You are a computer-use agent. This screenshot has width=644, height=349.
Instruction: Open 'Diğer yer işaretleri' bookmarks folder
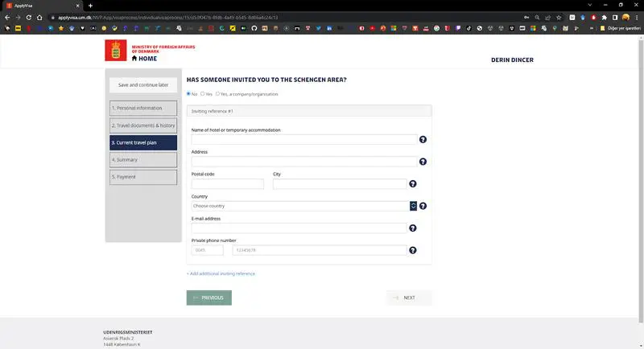[x=620, y=28]
